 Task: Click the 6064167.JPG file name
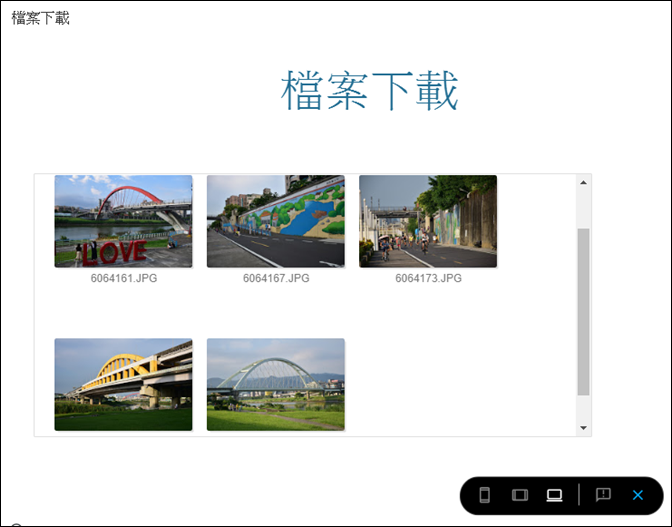[x=276, y=278]
